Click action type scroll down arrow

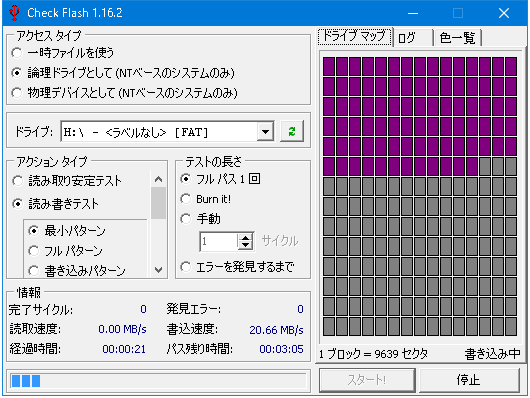158,270
